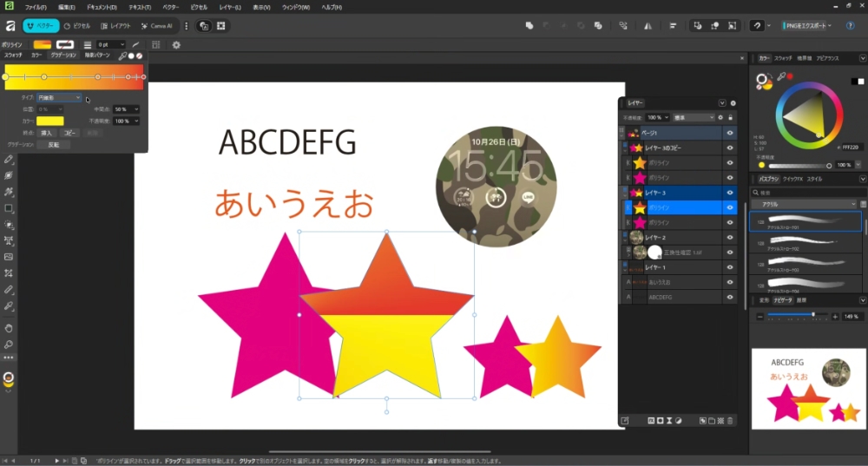Screen dimensions: 868x466
Task: Click the delete layer trash icon
Action: 731,420
